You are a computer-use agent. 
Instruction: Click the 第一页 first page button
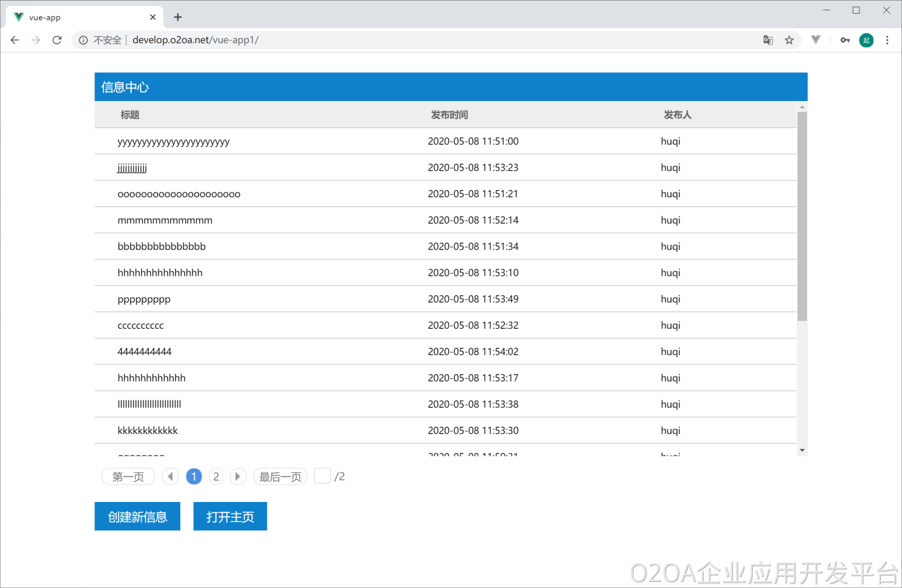tap(128, 477)
